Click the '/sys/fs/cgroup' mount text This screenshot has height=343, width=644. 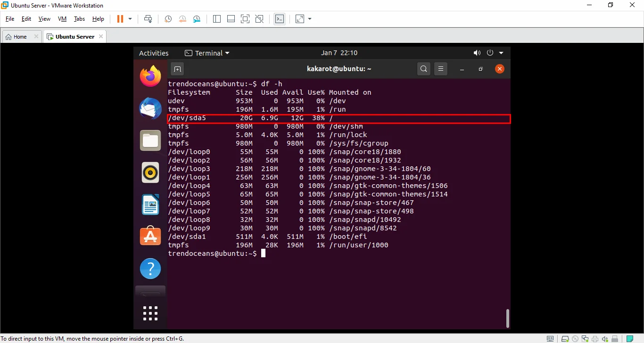[359, 143]
